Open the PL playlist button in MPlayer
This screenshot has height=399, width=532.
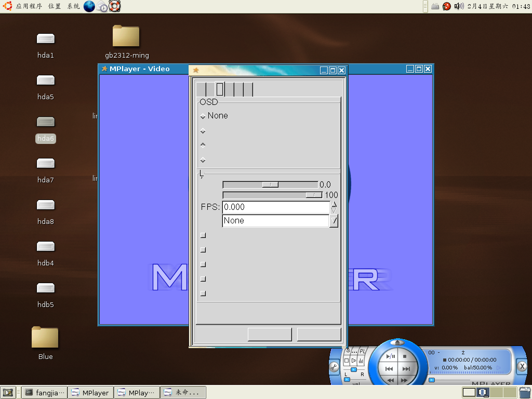(x=362, y=351)
